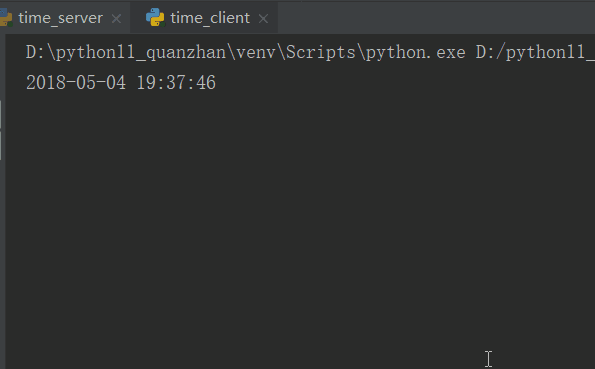Screen dimensions: 595x369
Task: Click the drive letter D: starting the command
Action: (35, 52)
